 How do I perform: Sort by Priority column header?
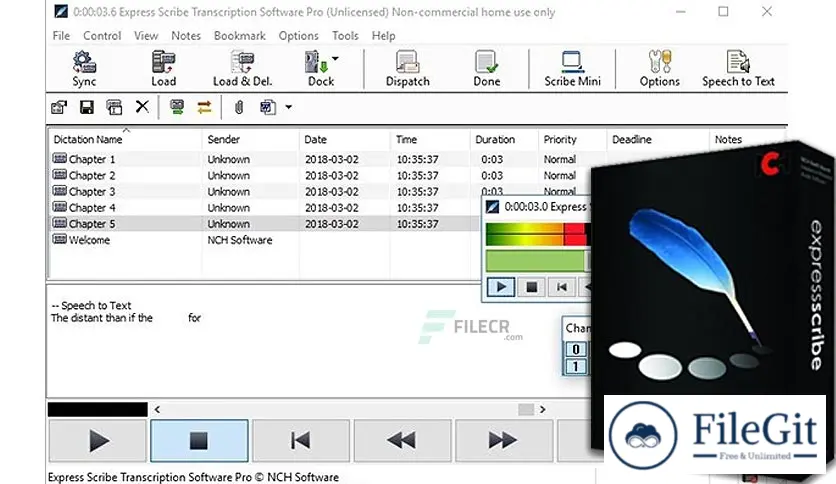click(x=572, y=140)
